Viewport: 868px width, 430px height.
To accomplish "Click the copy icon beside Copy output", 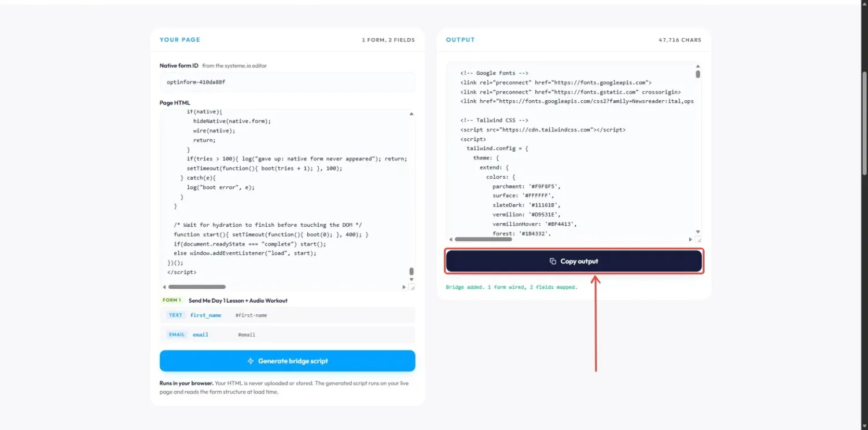I will coord(553,261).
